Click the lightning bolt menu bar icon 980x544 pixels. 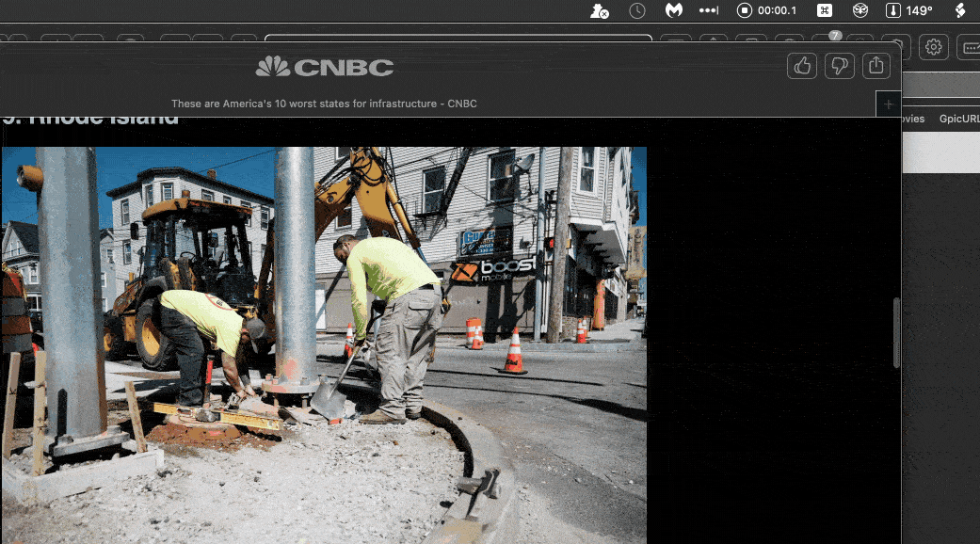(961, 10)
